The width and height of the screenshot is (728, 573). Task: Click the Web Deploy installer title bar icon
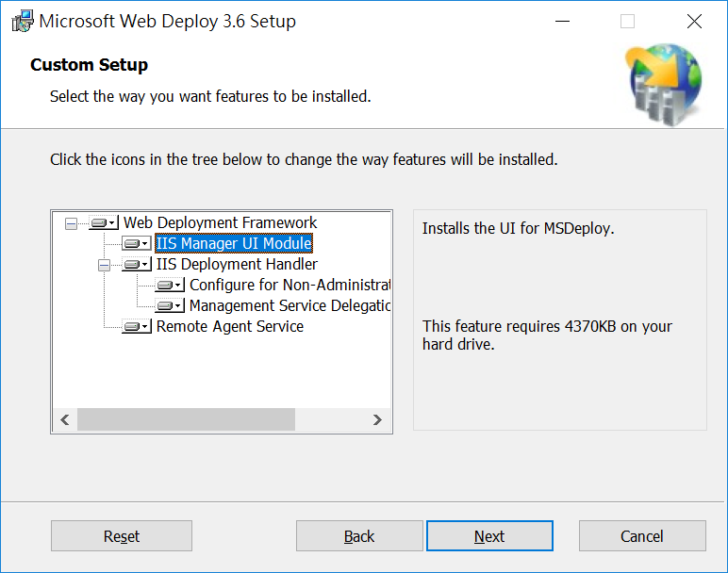click(x=23, y=22)
